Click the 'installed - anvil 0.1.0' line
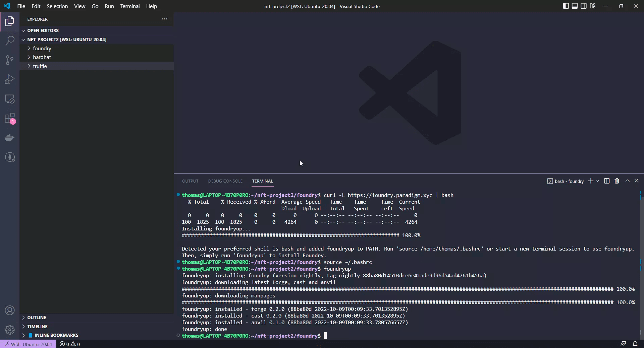 coord(295,322)
